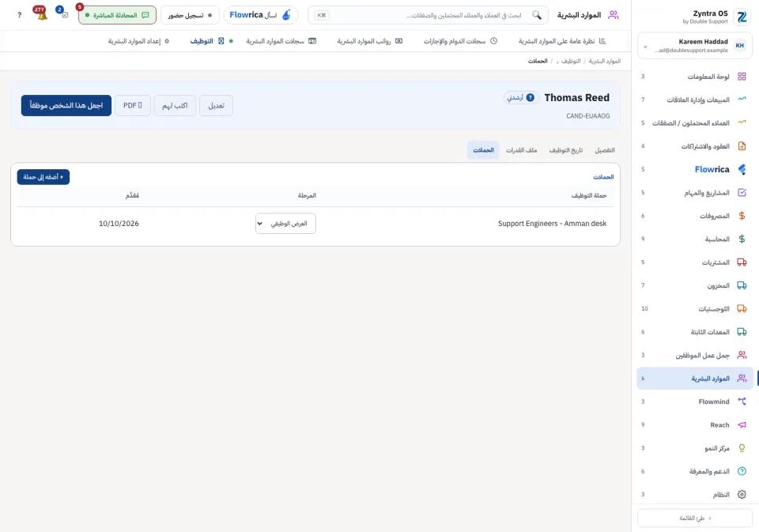This screenshot has height=532, width=759.
Task: Open اللوجستيات orange truck icon
Action: [x=742, y=308]
